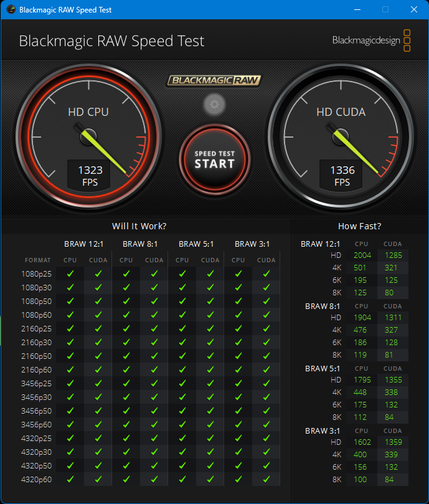The height and width of the screenshot is (504, 429).
Task: Click the How Fast? heading
Action: pyautogui.click(x=360, y=226)
